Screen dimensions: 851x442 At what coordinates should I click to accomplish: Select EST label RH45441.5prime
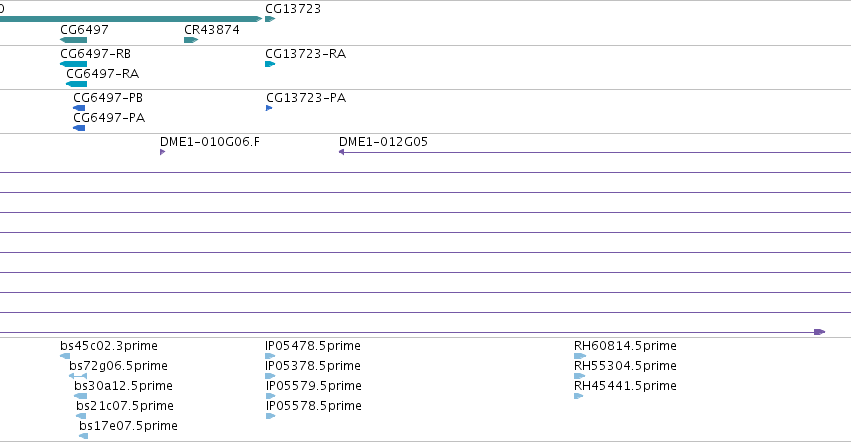point(625,386)
